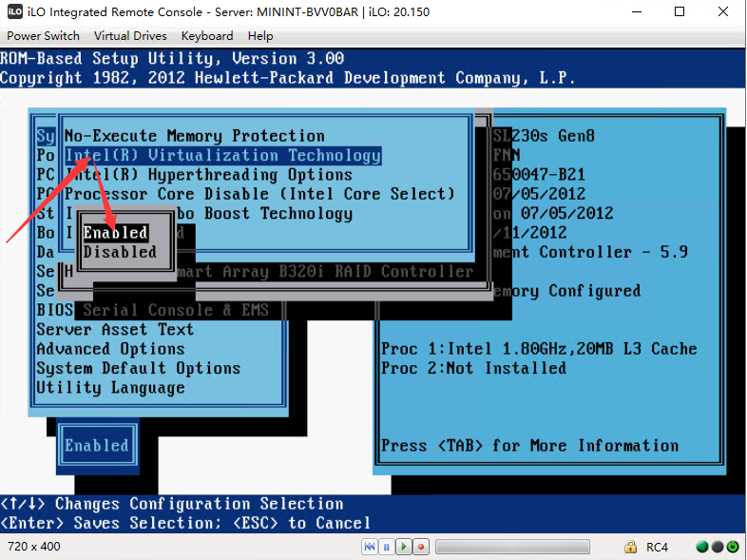747x560 pixels.
Task: Pause the console recording playback
Action: click(x=387, y=547)
